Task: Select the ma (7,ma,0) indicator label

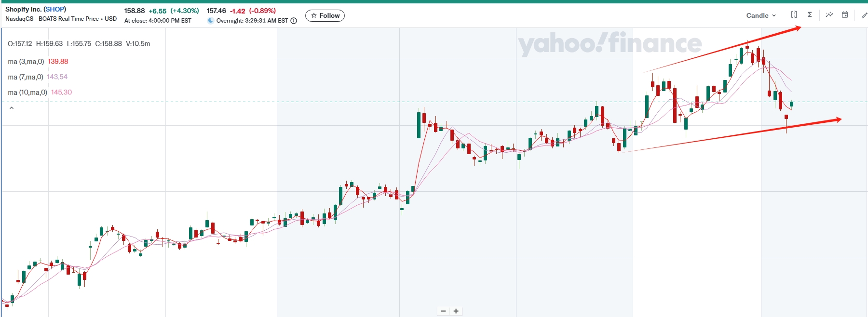Action: (26, 77)
